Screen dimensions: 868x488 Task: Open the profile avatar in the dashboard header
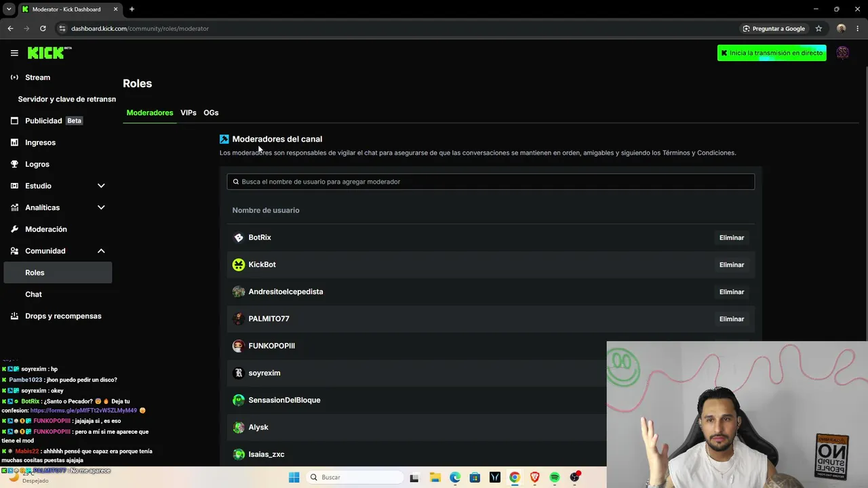(x=843, y=53)
